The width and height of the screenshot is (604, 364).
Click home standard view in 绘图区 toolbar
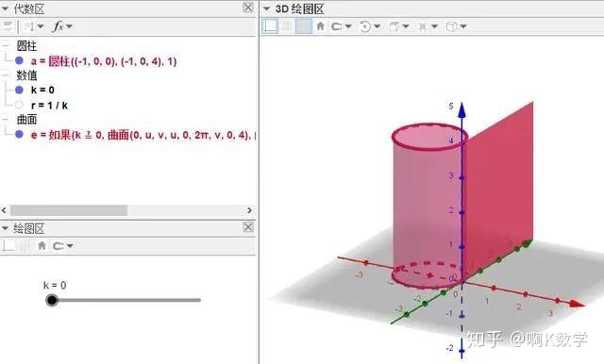point(42,245)
